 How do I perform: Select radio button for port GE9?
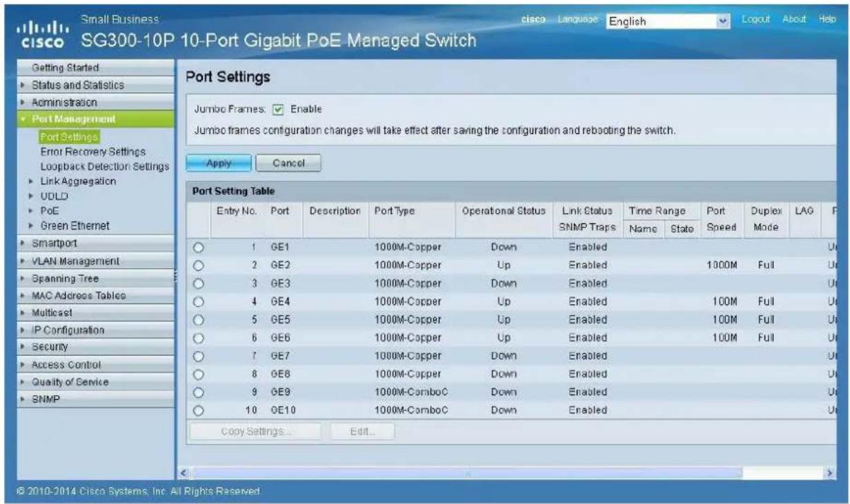tap(199, 392)
